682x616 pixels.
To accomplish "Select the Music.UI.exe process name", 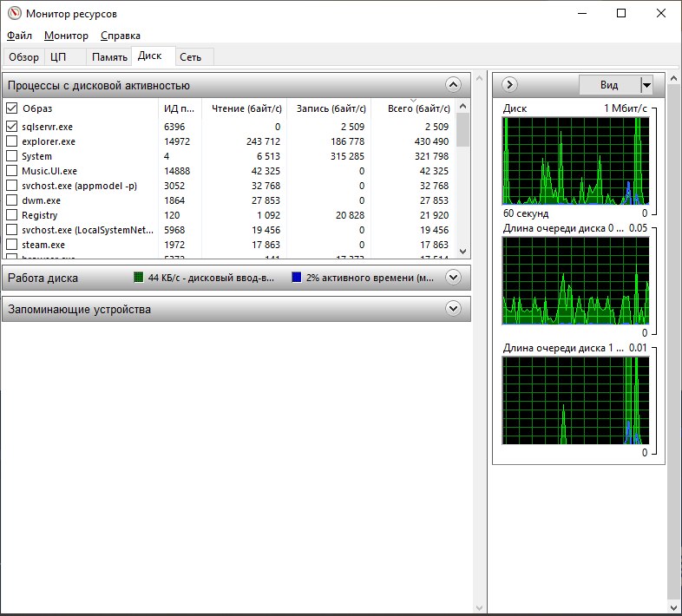I will pos(49,171).
